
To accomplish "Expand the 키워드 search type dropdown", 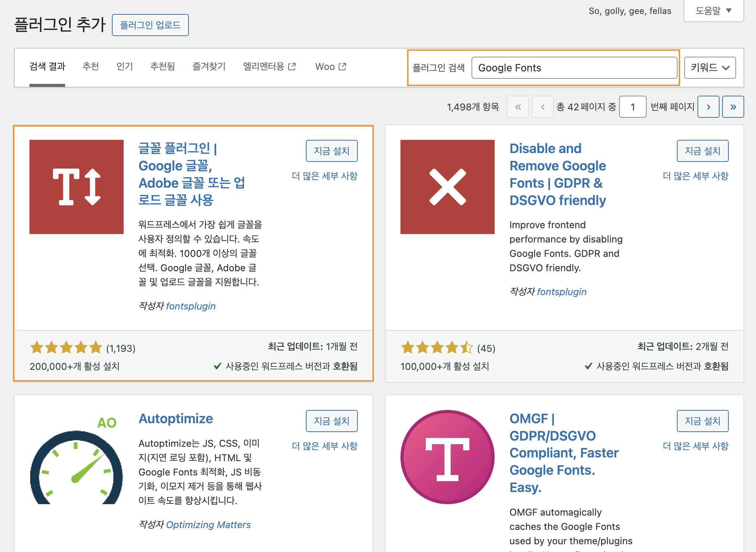I will click(x=710, y=68).
